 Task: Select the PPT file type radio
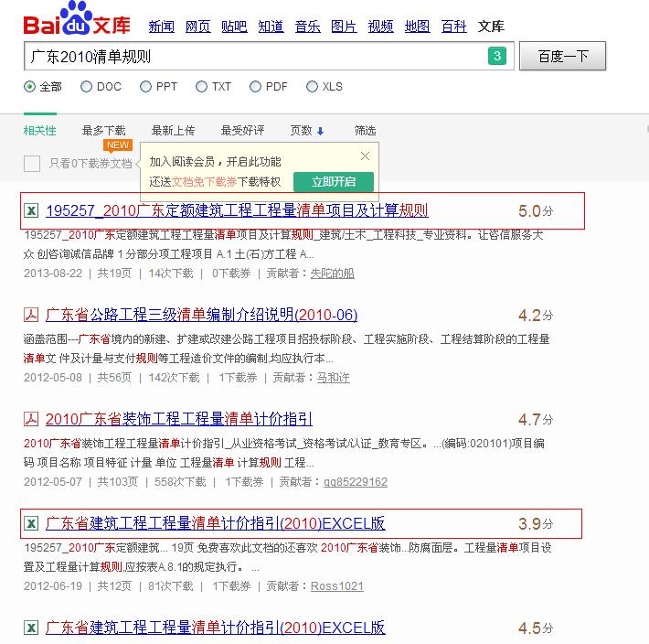click(x=145, y=87)
